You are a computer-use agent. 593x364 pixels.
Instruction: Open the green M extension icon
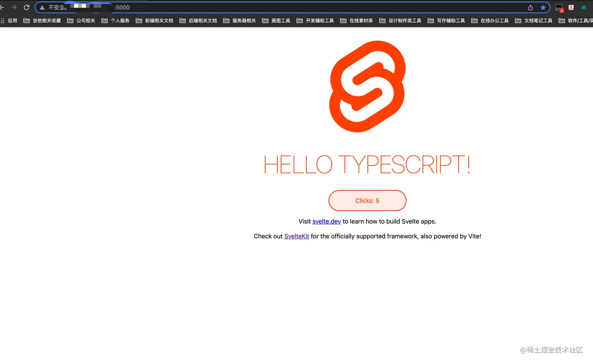(584, 7)
